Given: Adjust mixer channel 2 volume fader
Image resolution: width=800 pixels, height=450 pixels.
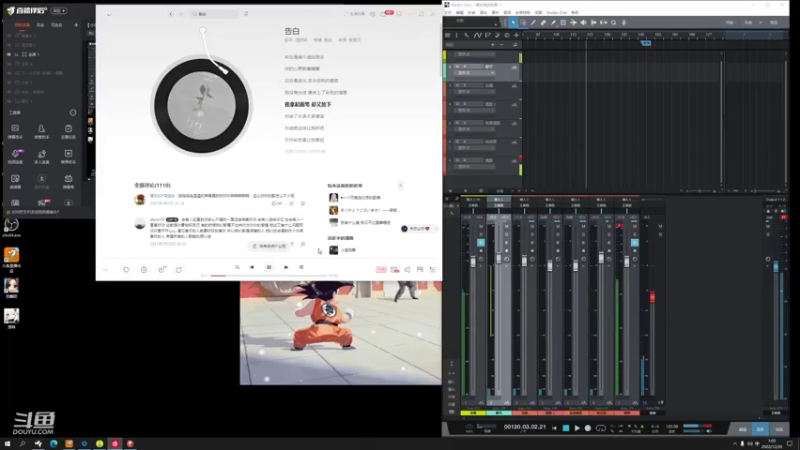Looking at the screenshot, I should coord(498,258).
